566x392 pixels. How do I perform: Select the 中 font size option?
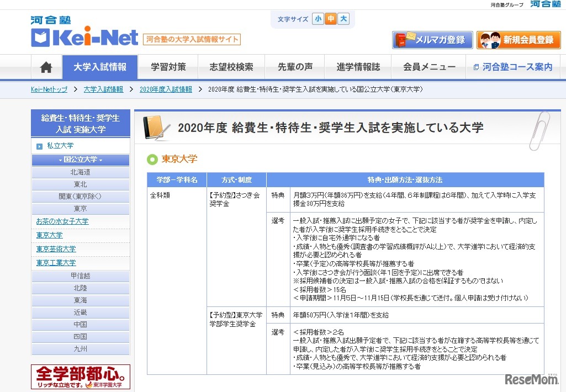click(x=331, y=18)
